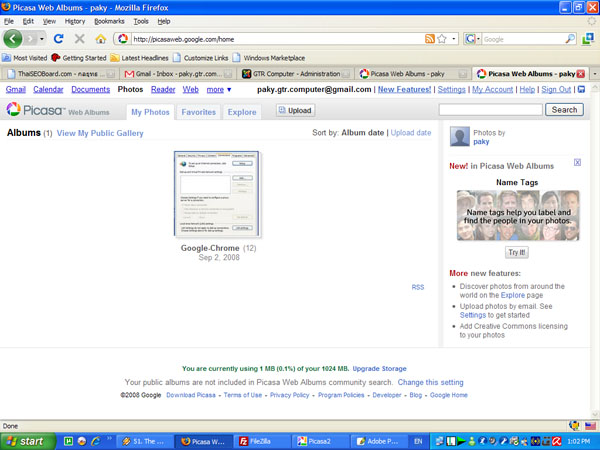
Task: Open the Tools menu
Action: [x=141, y=21]
